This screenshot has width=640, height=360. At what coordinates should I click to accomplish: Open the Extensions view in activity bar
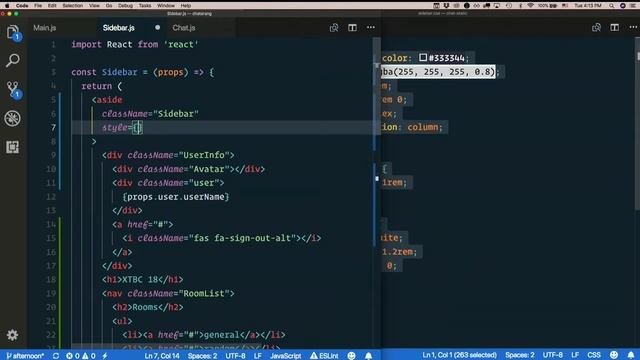click(x=13, y=147)
